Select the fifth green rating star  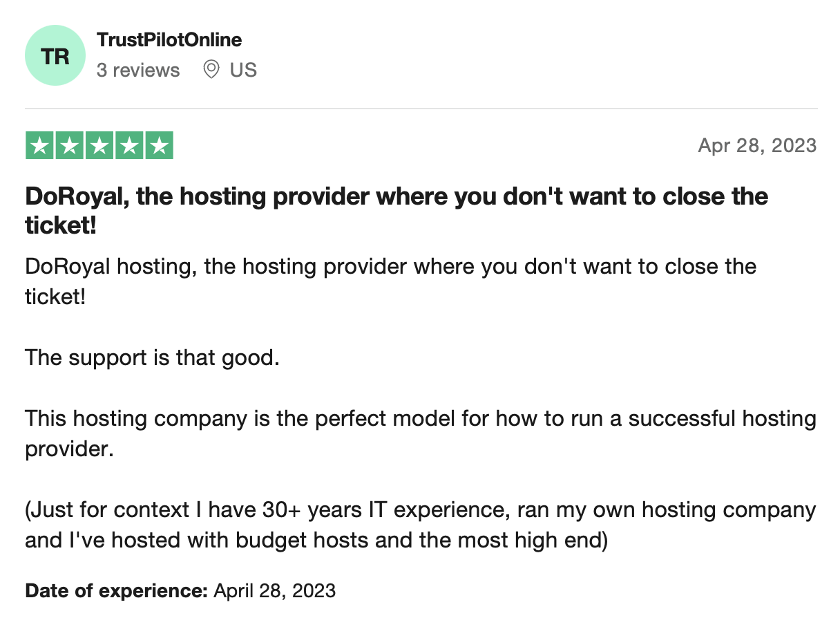coord(159,146)
